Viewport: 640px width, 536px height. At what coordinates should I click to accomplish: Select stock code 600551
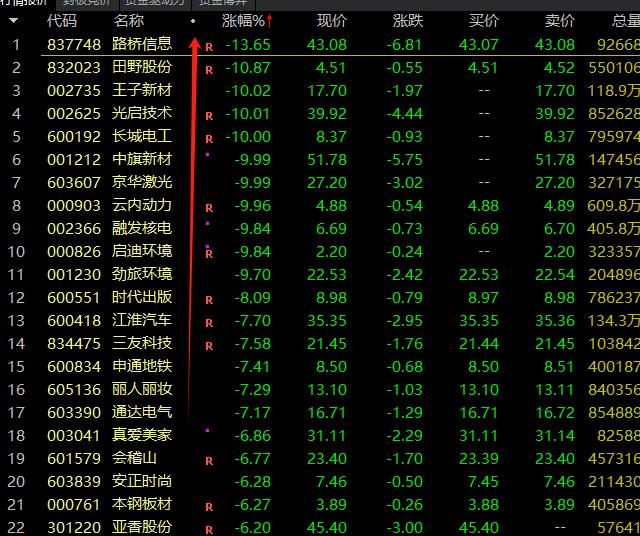pyautogui.click(x=74, y=298)
